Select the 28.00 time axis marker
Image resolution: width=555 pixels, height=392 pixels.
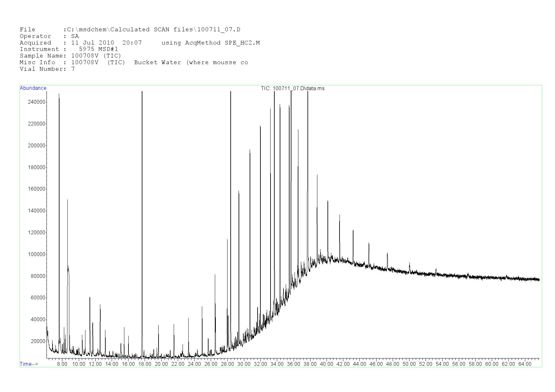(x=227, y=364)
